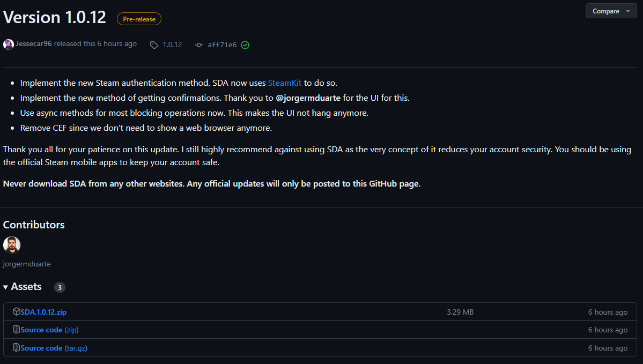Download Source code (tar.gz)
Screen dimensions: 643x364
[x=54, y=348]
